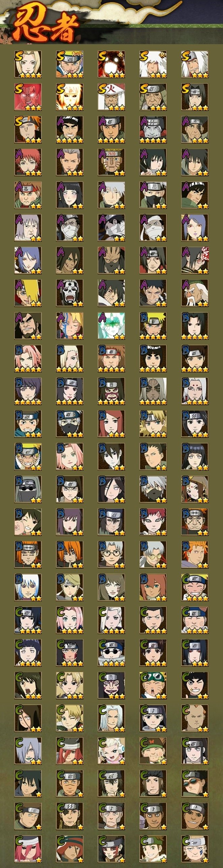Choose the Third Hokage wearing 火 hat
This screenshot has width=223, height=868.
pyautogui.click(x=112, y=97)
